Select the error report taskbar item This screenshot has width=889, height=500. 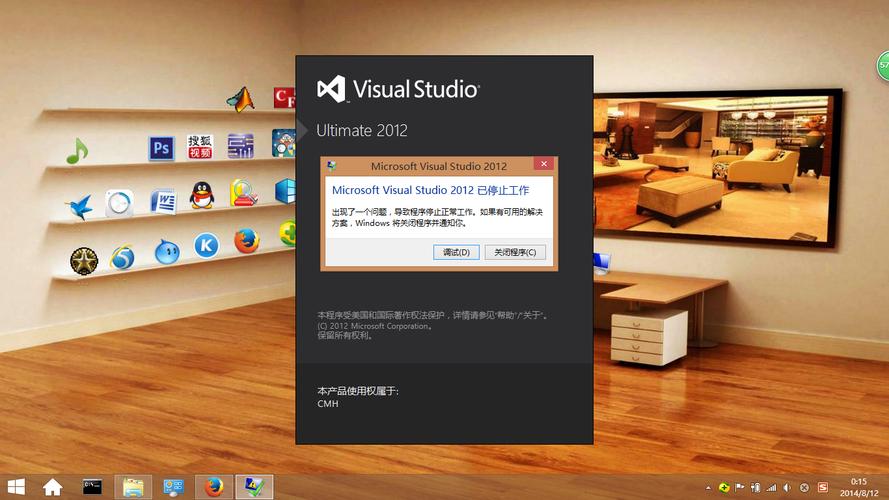coord(254,487)
